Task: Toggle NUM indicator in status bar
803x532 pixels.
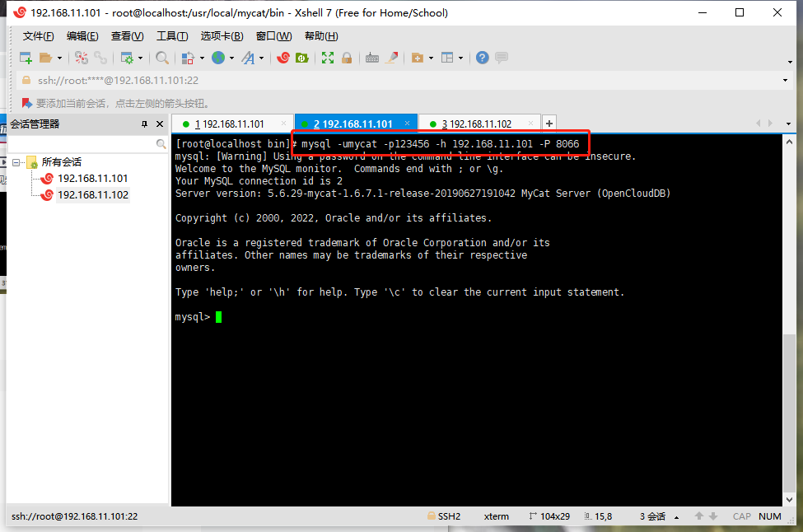Action: [x=768, y=516]
